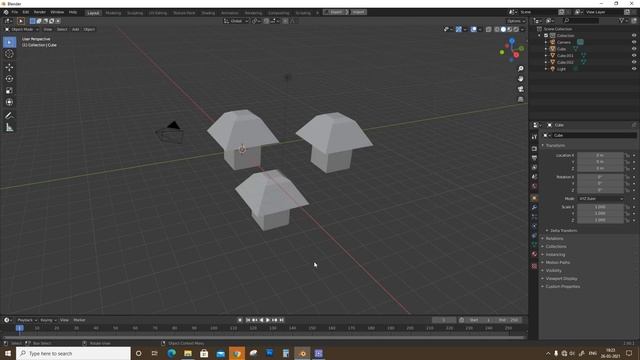The width and height of the screenshot is (640, 360).
Task: Click the viewport zoom magnifier icon
Action: point(520,69)
